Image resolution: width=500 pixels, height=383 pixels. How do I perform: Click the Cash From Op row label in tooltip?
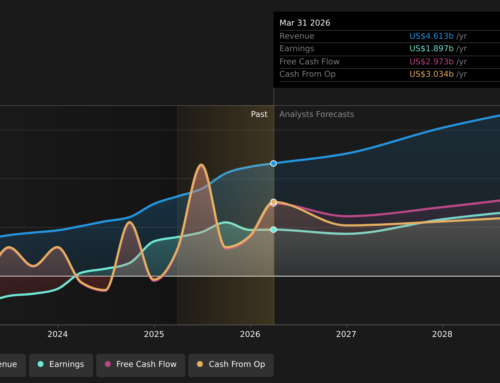point(307,74)
